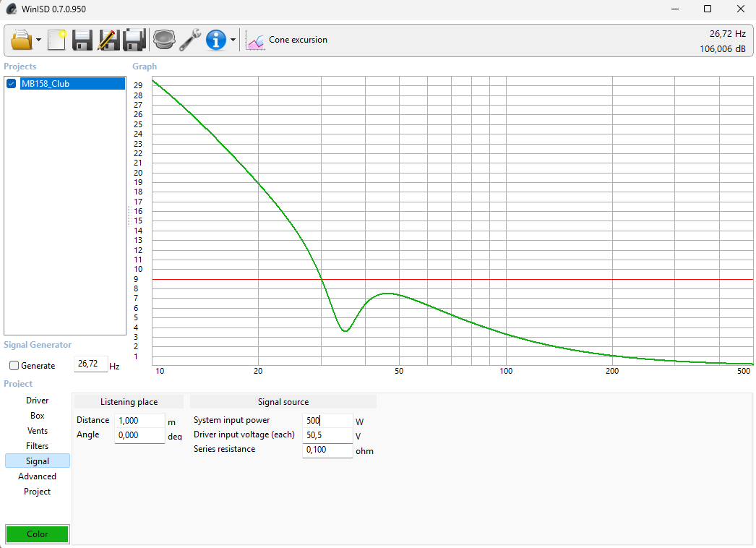This screenshot has width=756, height=548.
Task: Switch to the Vents tab
Action: tap(37, 431)
